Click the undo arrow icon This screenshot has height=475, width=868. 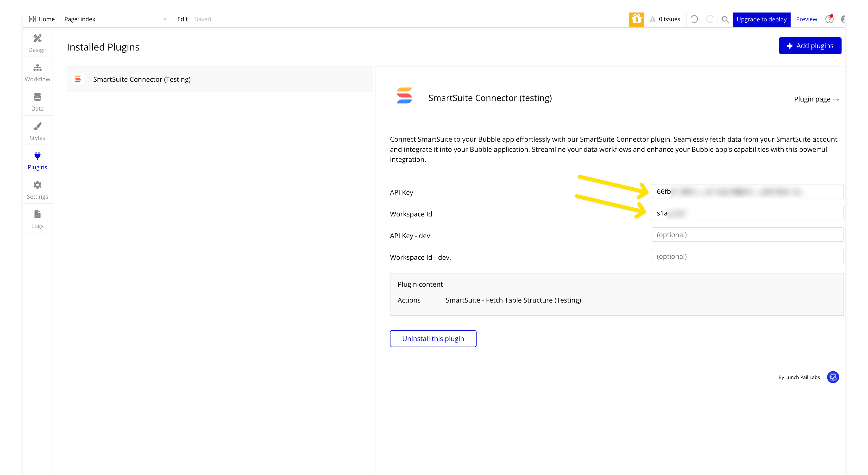click(x=694, y=19)
